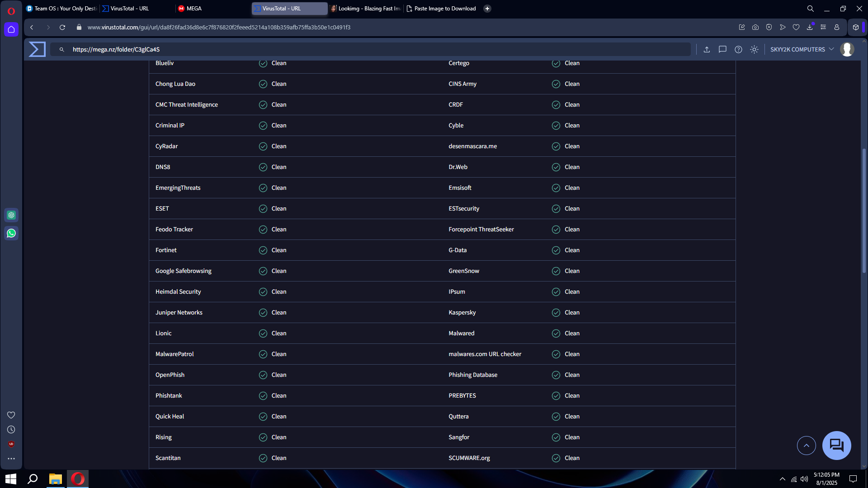Switch to Lookimg - Blazing Fast tab

pos(365,9)
